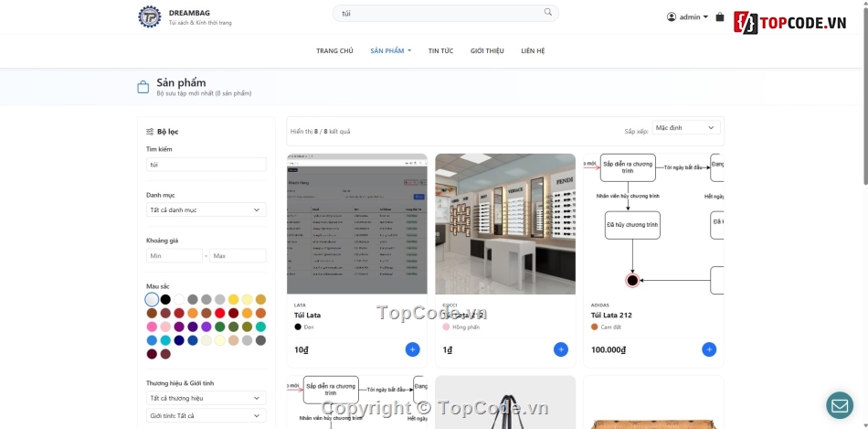Open the Tất cả thương hiệu brand dropdown
Image resolution: width=868 pixels, height=429 pixels.
tap(206, 398)
